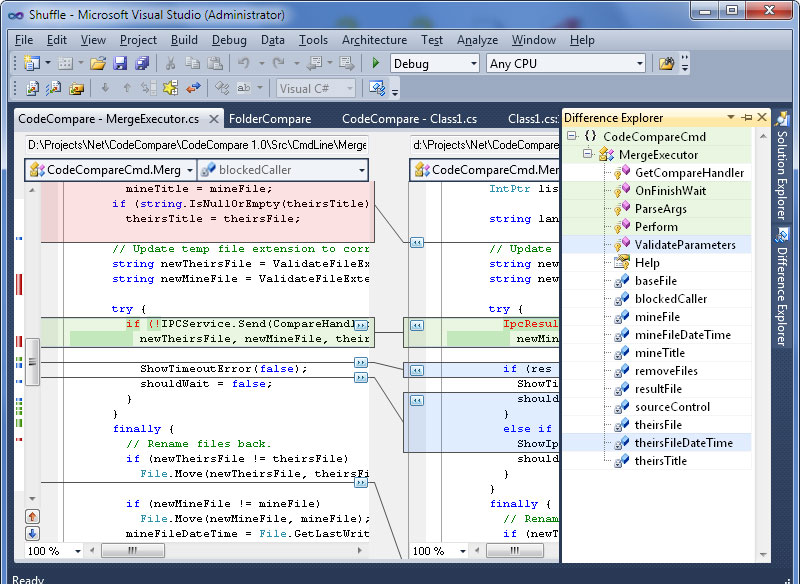The height and width of the screenshot is (584, 800).
Task: Click the left pane vertical scrollbar thumb
Action: [32, 362]
